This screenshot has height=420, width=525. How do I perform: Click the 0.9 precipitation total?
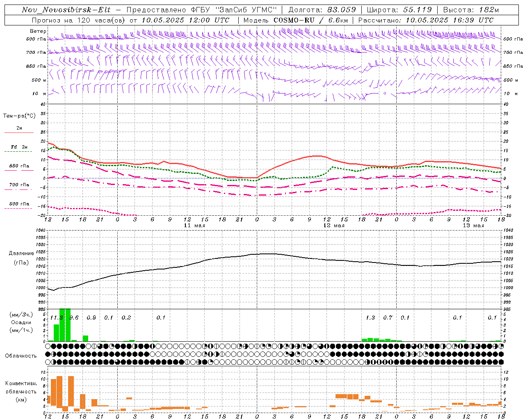91,318
